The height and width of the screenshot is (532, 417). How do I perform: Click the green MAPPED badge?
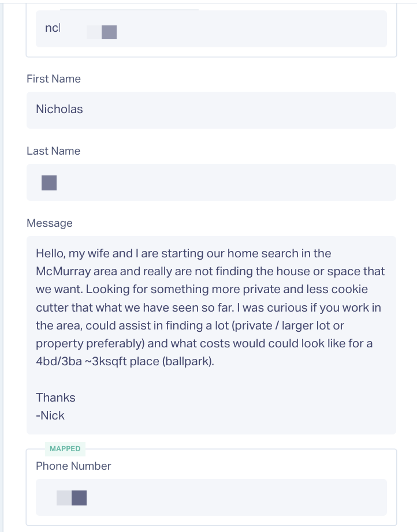(65, 449)
